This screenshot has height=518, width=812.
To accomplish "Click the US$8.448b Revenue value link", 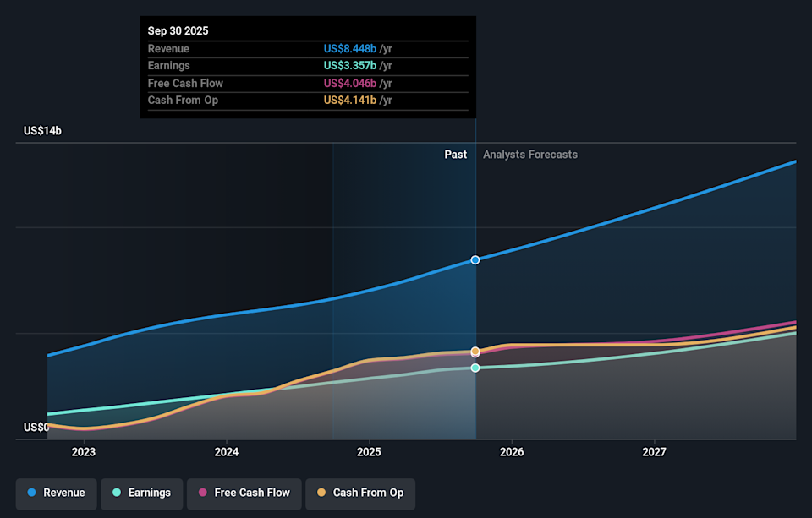I will (x=350, y=48).
